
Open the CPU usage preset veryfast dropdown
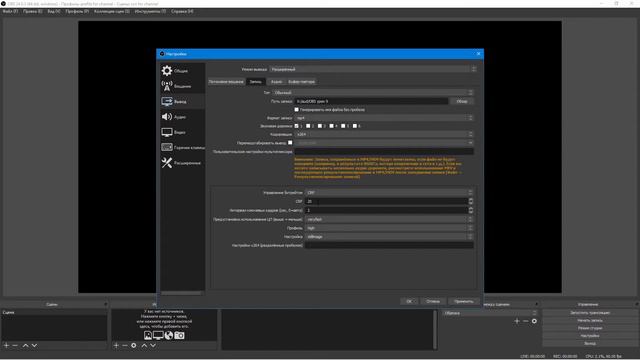pyautogui.click(x=389, y=219)
